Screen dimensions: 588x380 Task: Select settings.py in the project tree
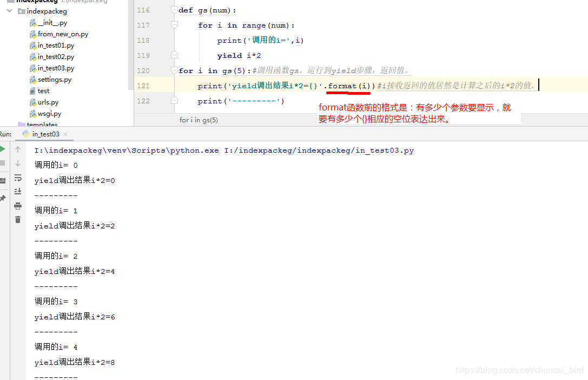pos(56,79)
